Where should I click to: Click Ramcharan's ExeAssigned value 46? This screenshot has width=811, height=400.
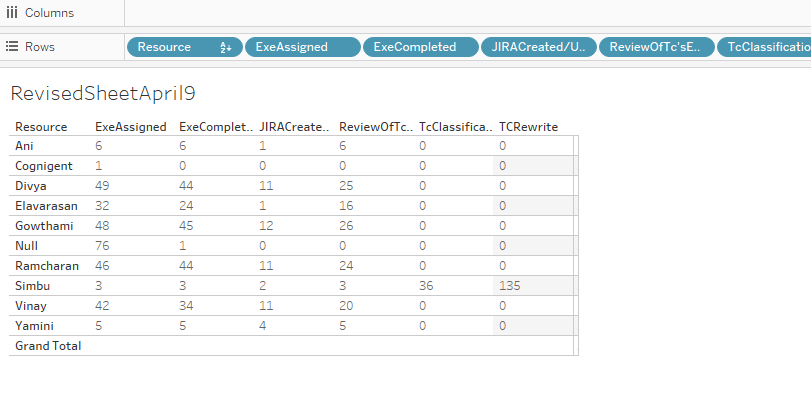pyautogui.click(x=102, y=266)
